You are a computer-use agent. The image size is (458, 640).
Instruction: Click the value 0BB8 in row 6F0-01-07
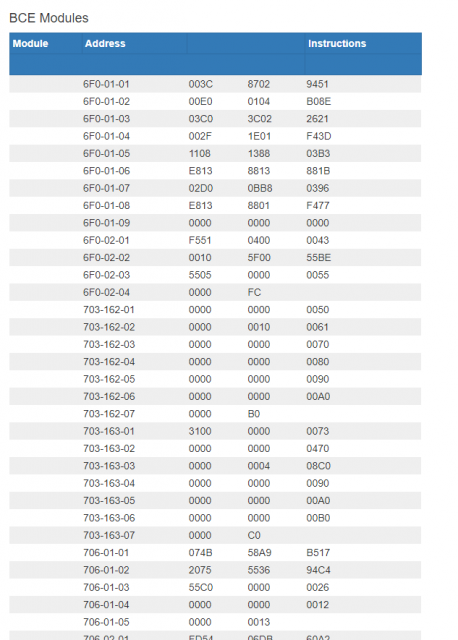pos(260,188)
